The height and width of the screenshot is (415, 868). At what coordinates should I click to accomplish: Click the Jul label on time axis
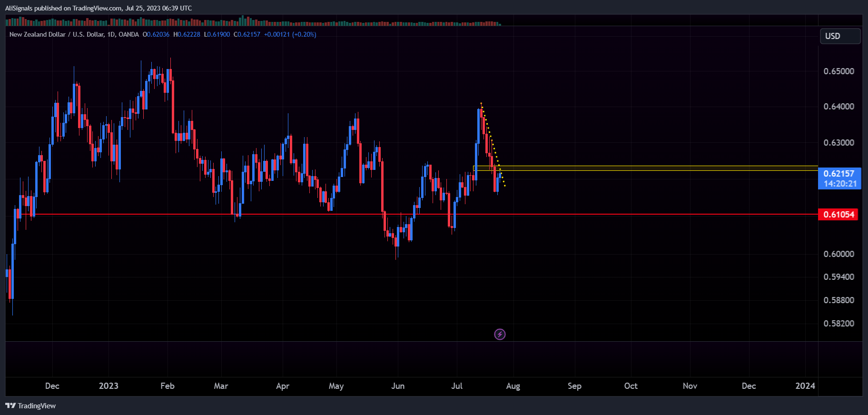pos(457,386)
